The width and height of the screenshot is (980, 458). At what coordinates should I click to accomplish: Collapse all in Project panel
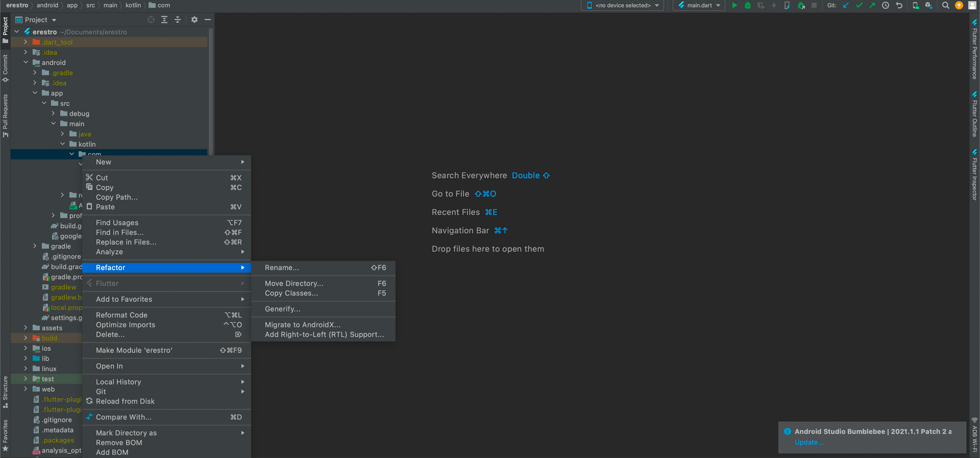pos(178,20)
